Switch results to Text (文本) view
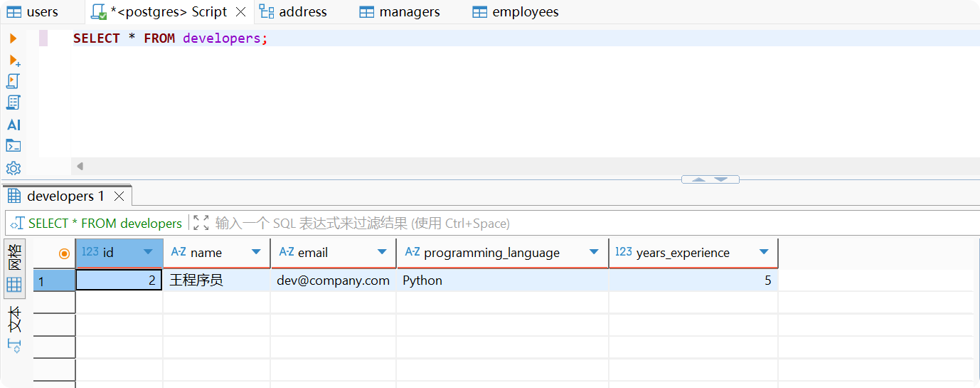 [14, 320]
